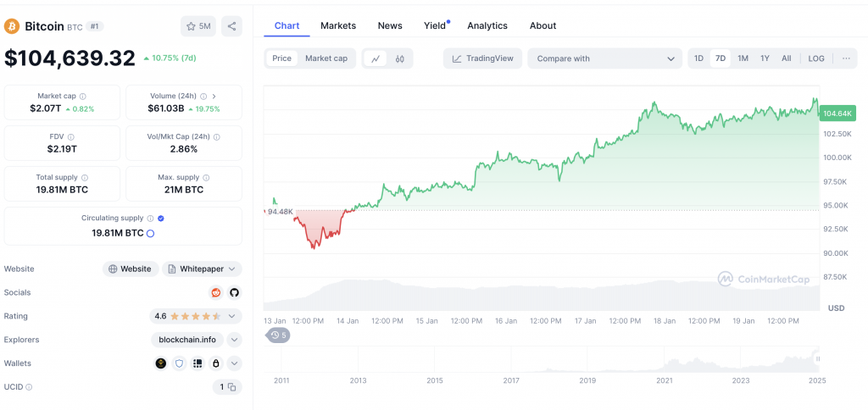Expand the Whitepaper dropdown

tap(202, 269)
